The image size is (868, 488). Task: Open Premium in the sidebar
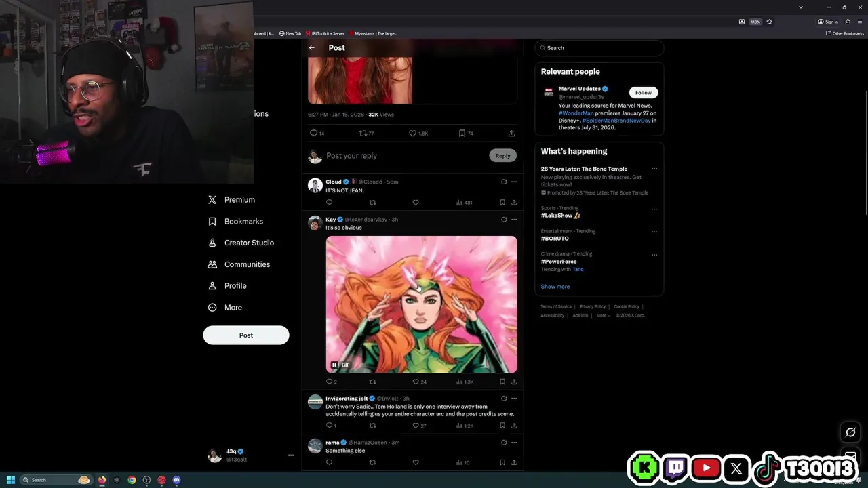[231, 200]
